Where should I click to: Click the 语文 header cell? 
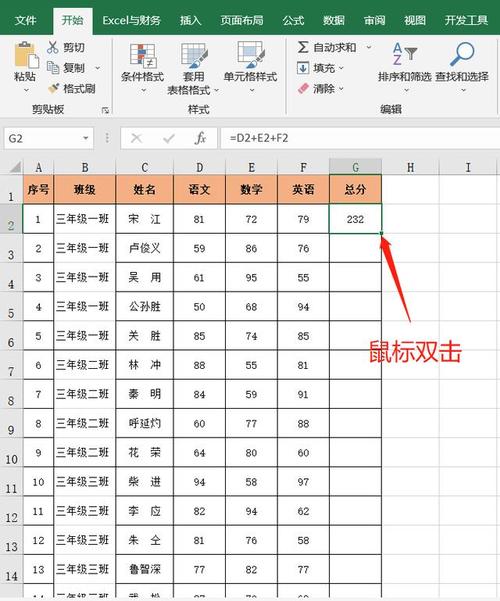point(199,189)
